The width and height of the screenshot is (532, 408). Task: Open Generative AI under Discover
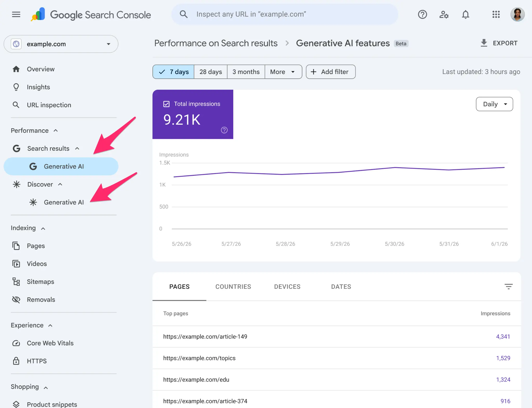tap(61, 202)
